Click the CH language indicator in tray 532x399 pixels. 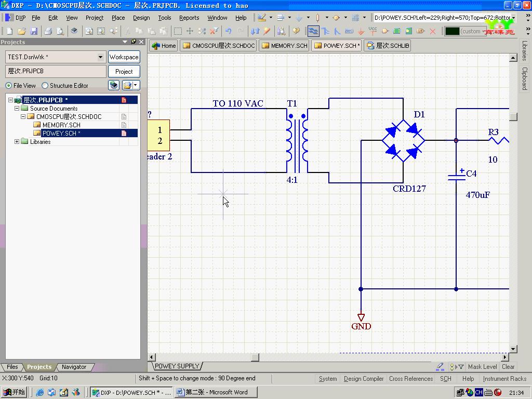(x=478, y=393)
